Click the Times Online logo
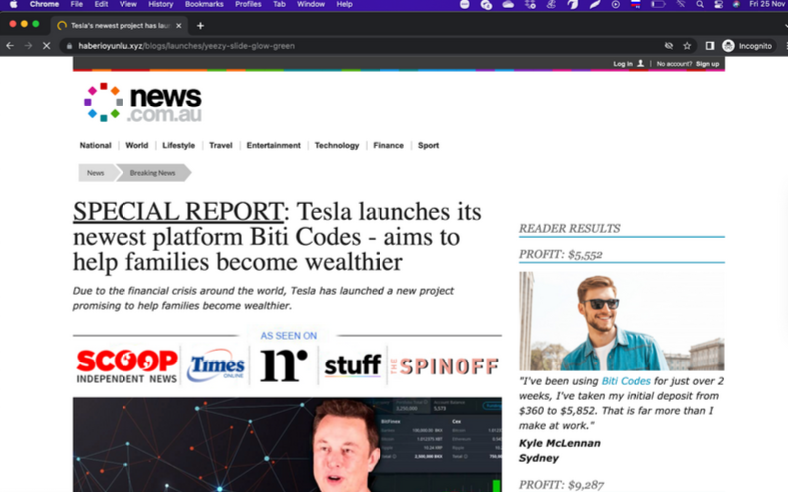Image resolution: width=788 pixels, height=492 pixels. (x=215, y=366)
